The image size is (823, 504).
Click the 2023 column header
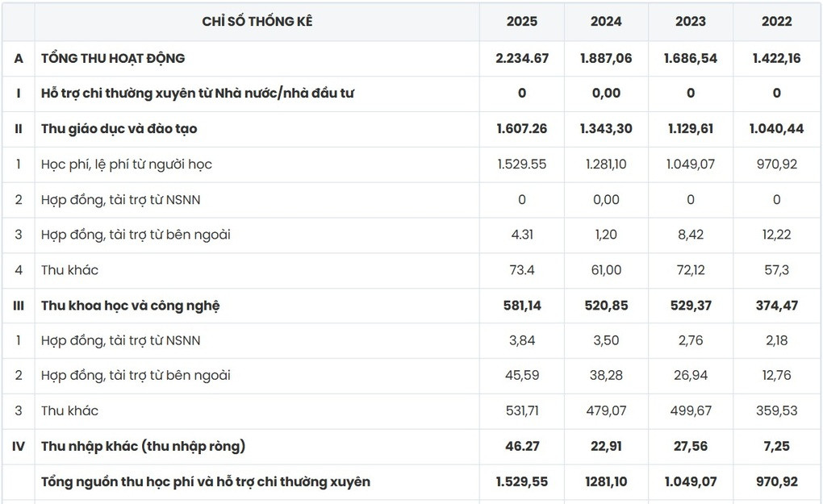[x=691, y=22]
